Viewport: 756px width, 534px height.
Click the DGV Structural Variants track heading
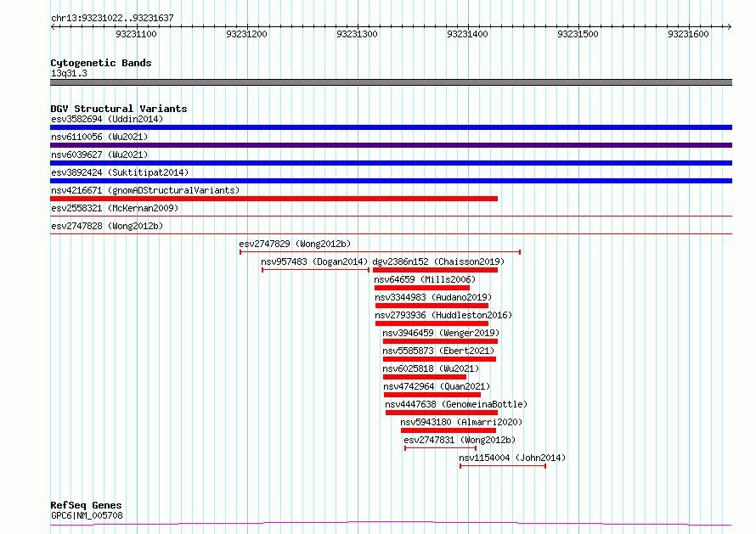(118, 109)
